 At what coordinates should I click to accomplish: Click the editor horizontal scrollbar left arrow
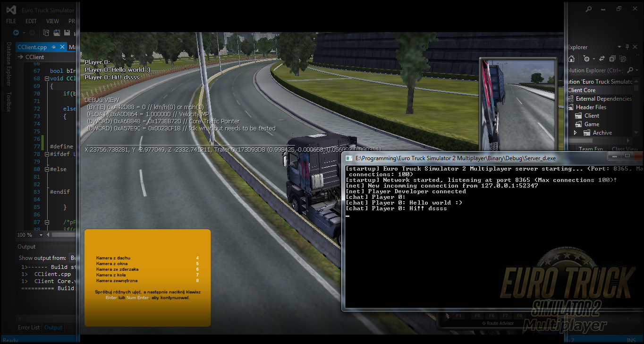pyautogui.click(x=48, y=235)
